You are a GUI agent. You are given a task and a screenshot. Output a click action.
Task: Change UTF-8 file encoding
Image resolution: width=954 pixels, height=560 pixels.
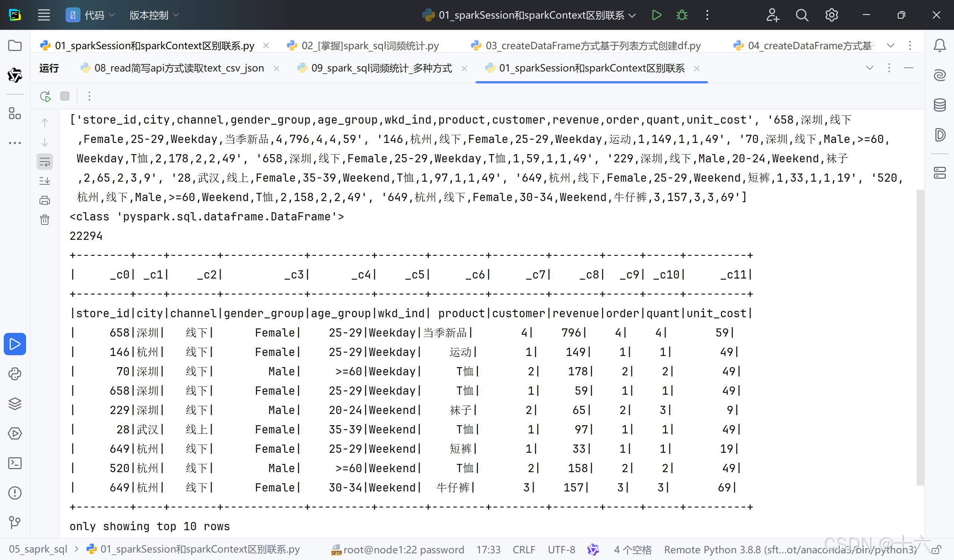[x=562, y=550]
